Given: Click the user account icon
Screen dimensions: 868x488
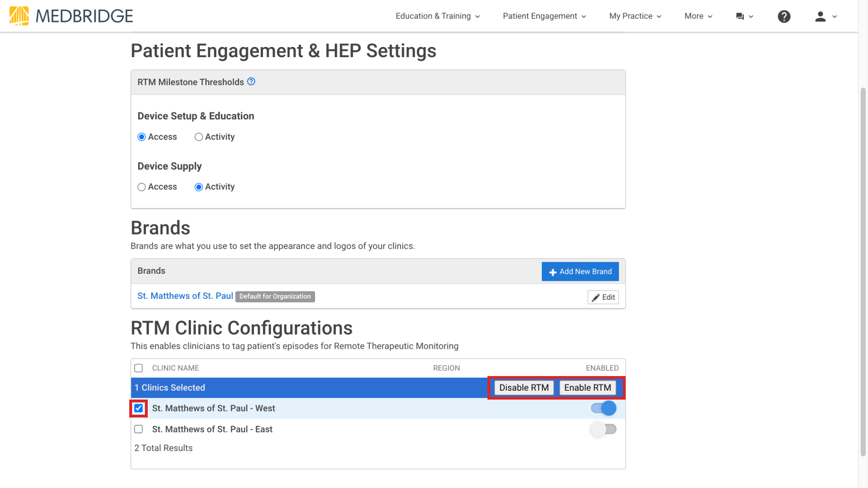Looking at the screenshot, I should pyautogui.click(x=821, y=16).
